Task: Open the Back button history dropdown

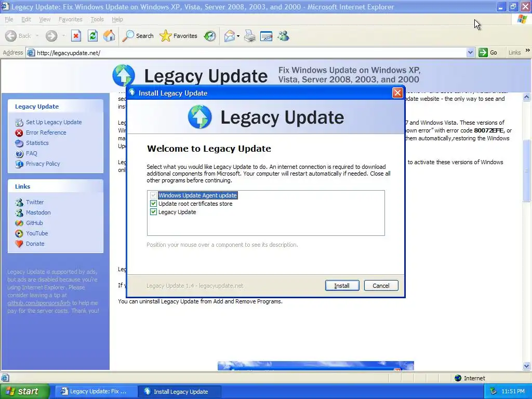Action: coord(37,36)
